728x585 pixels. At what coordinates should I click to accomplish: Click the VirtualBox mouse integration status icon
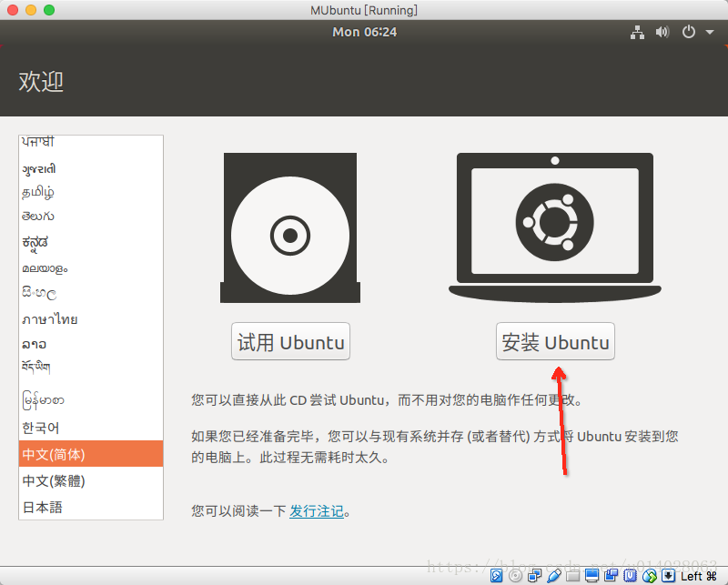tap(649, 576)
